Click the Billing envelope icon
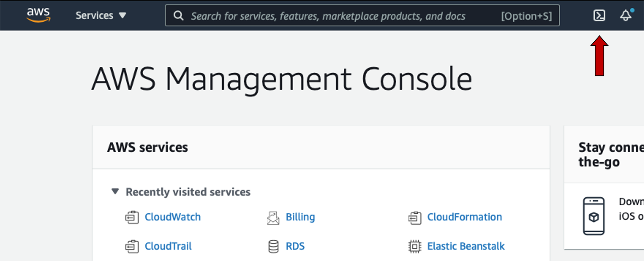This screenshot has width=644, height=261. 273,218
